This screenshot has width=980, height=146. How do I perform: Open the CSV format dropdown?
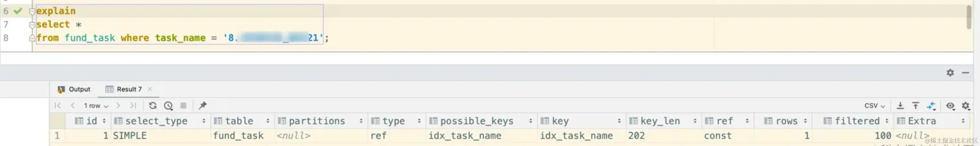point(875,105)
